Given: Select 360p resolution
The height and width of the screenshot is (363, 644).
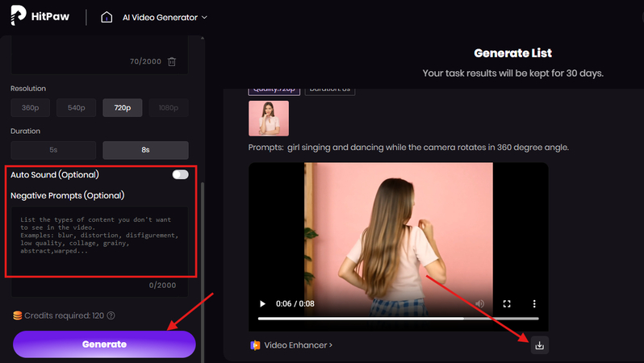Looking at the screenshot, I should (31, 107).
